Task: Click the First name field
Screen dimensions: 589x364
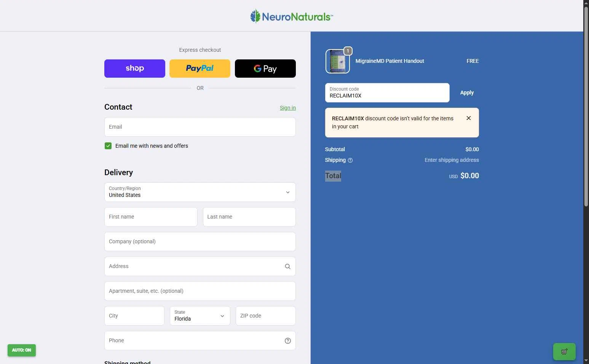Action: [x=151, y=217]
